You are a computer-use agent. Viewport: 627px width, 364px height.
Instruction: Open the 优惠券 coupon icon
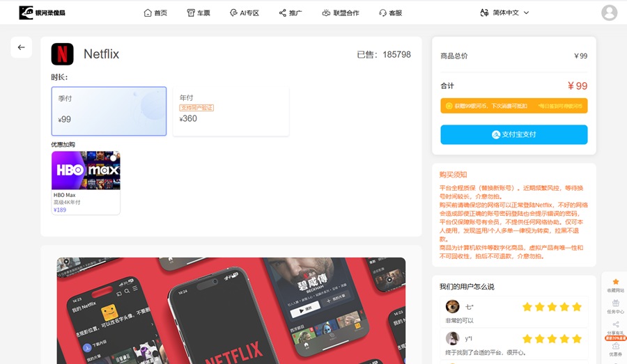(615, 347)
